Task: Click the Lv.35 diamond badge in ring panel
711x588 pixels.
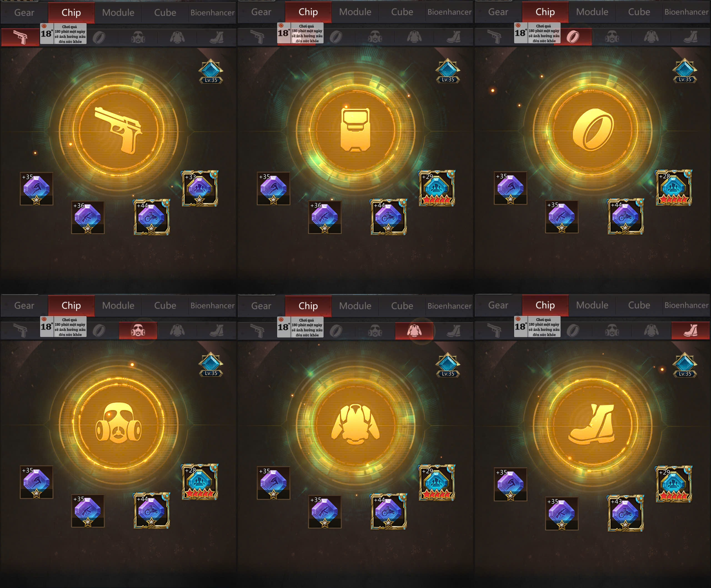Action: (685, 71)
